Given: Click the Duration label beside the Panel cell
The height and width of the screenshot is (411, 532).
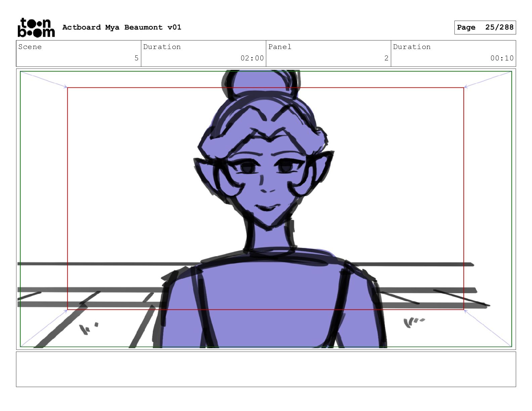Looking at the screenshot, I should pyautogui.click(x=412, y=47).
